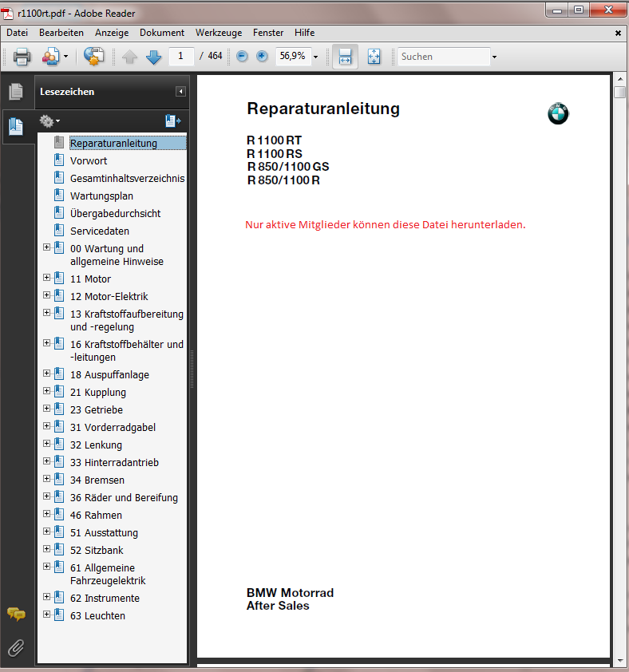The width and height of the screenshot is (629, 672).
Task: Toggle the bookmarks panel icon in sidebar
Action: pyautogui.click(x=16, y=126)
